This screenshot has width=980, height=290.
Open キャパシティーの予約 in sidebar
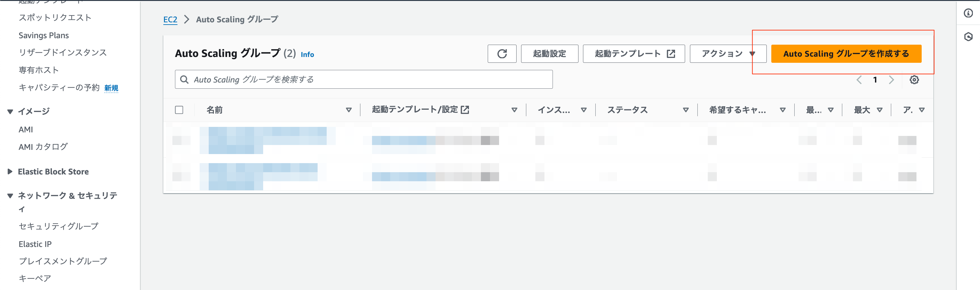59,87
